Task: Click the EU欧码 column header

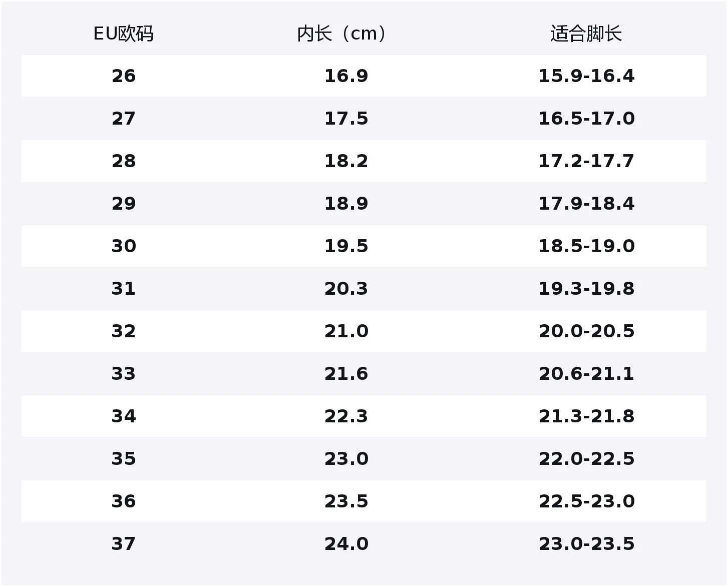Action: click(x=123, y=34)
